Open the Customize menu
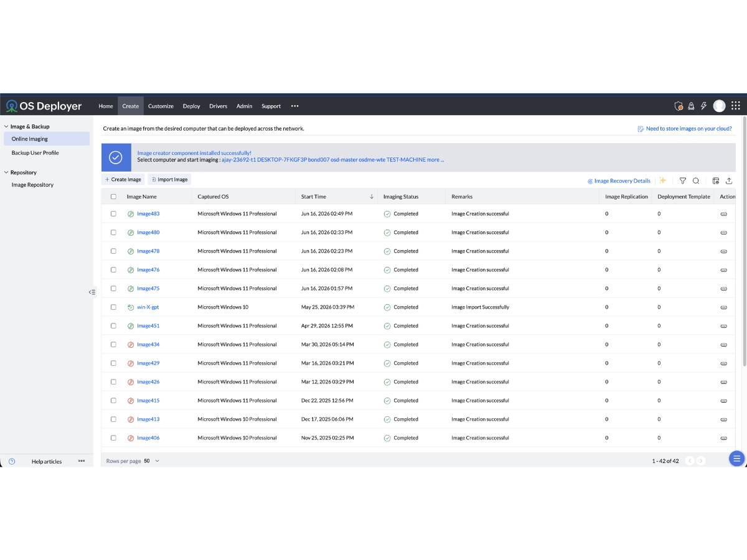747x560 pixels. pos(161,106)
